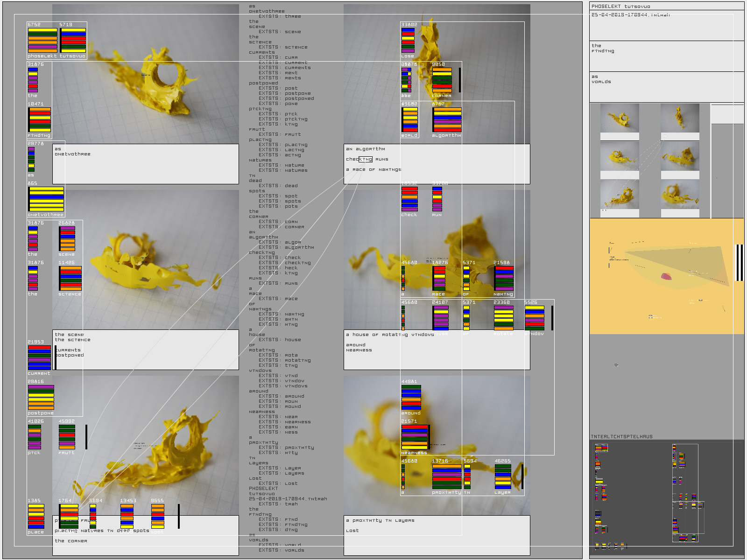Select the "postpone" color bar glyph
The image size is (747, 560).
[41, 397]
